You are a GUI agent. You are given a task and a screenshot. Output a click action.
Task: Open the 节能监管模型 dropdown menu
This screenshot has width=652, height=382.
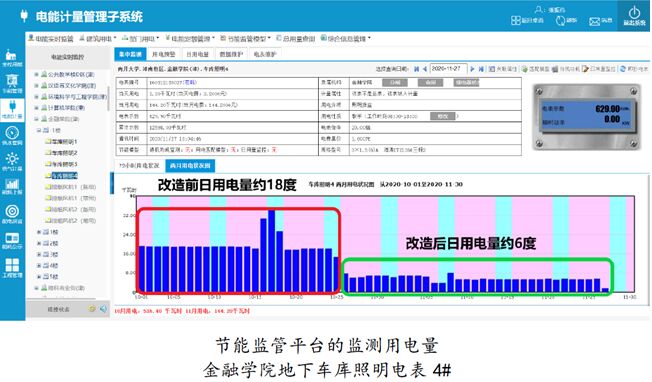click(246, 39)
